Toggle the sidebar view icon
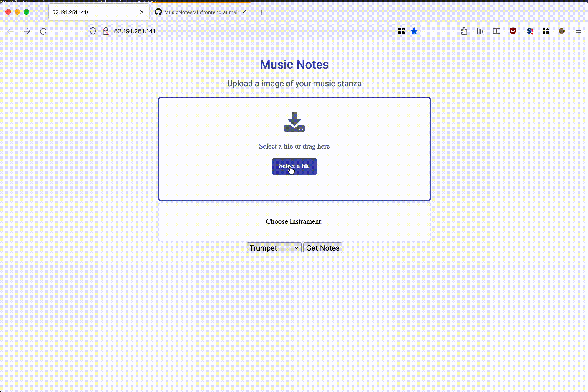588x392 pixels. click(496, 31)
